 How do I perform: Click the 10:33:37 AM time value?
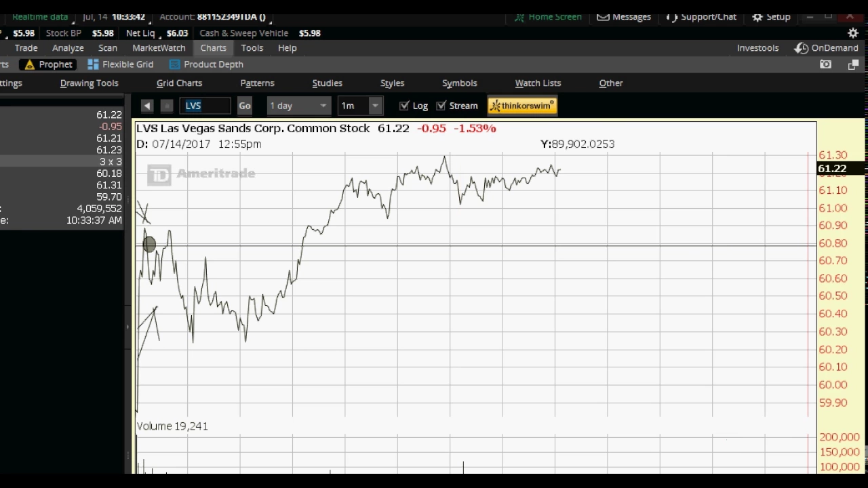click(x=94, y=220)
